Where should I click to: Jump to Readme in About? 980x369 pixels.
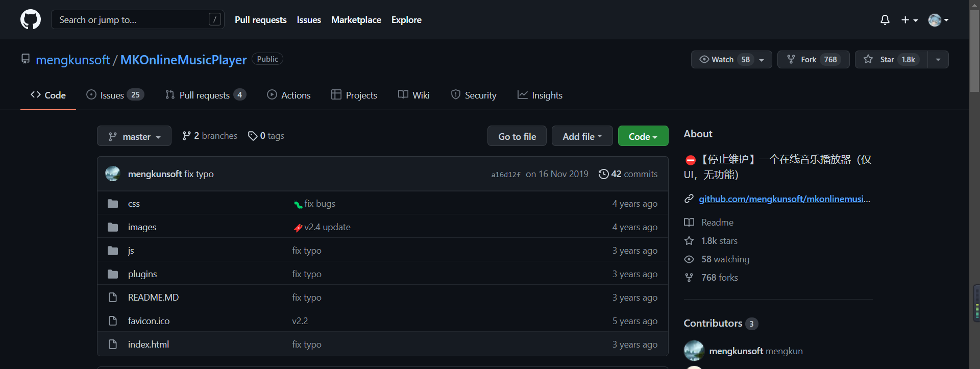tap(709, 223)
